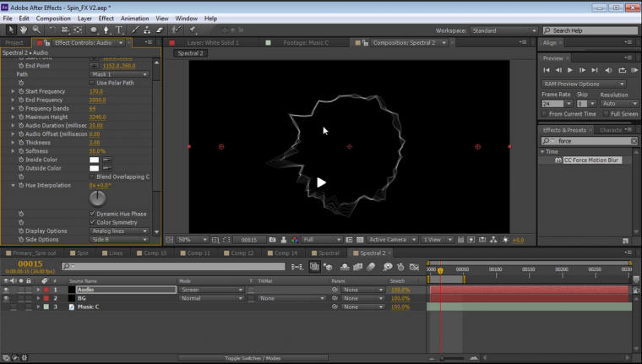Select the Pen tool
Screen dimensions: 642x364
(106, 30)
